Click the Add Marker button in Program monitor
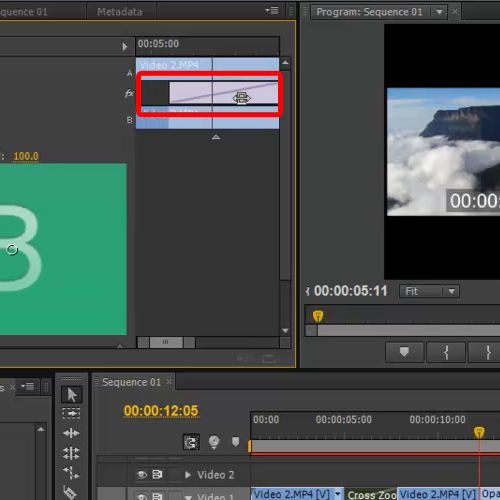The height and width of the screenshot is (500, 500). [x=404, y=352]
